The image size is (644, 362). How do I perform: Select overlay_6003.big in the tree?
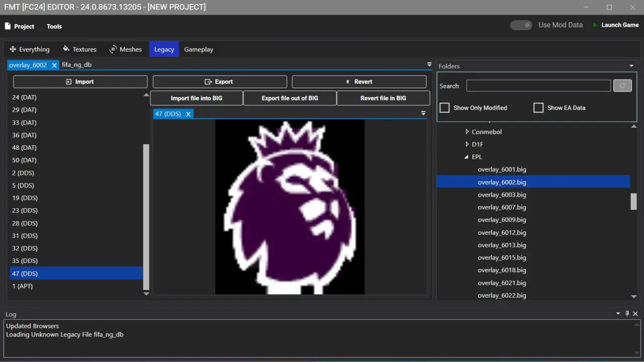(502, 195)
